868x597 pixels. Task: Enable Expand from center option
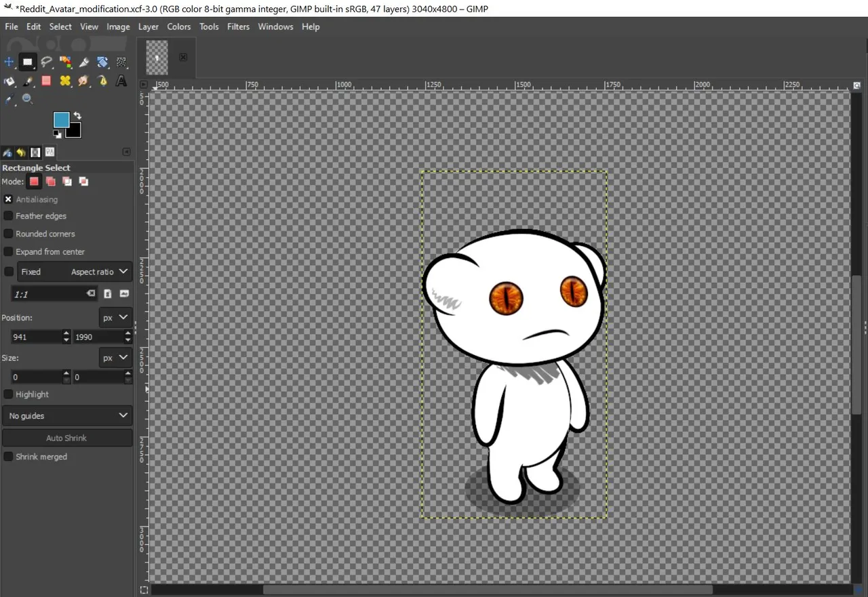[x=8, y=251]
